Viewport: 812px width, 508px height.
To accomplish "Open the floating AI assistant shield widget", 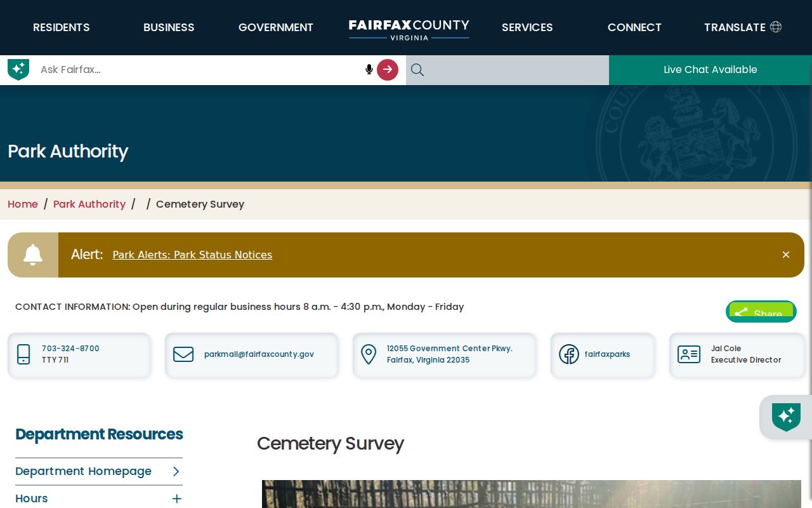I will click(x=786, y=417).
